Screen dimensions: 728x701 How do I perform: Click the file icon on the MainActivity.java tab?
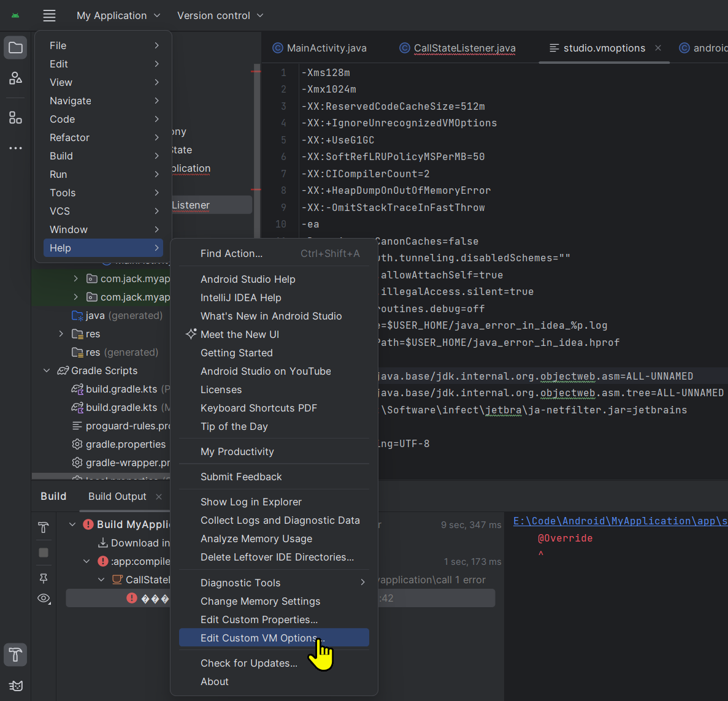coord(278,48)
